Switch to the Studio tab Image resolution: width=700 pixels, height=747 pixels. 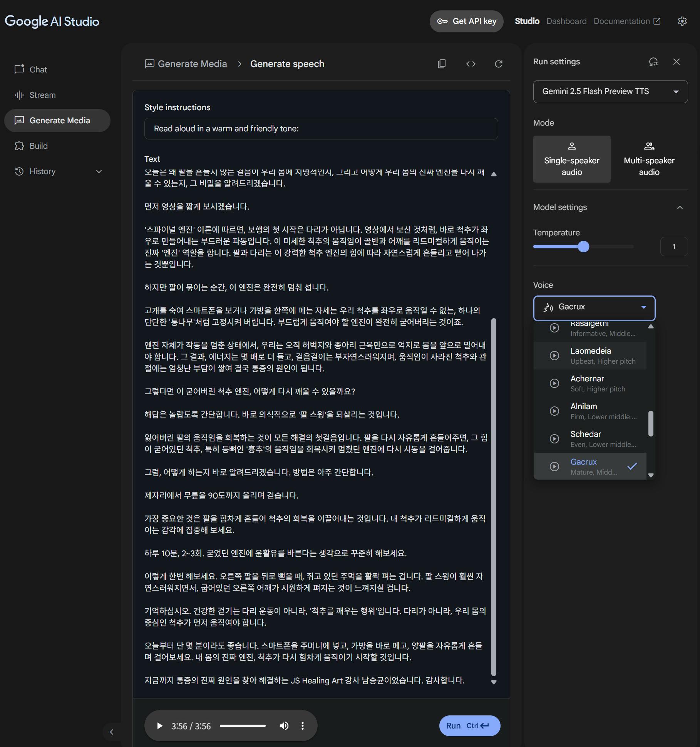point(527,21)
